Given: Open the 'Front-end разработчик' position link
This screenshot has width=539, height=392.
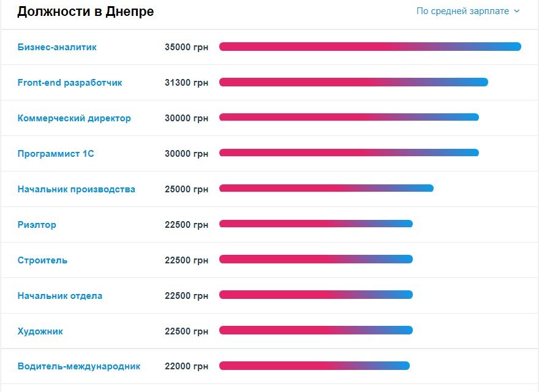Looking at the screenshot, I should [70, 83].
